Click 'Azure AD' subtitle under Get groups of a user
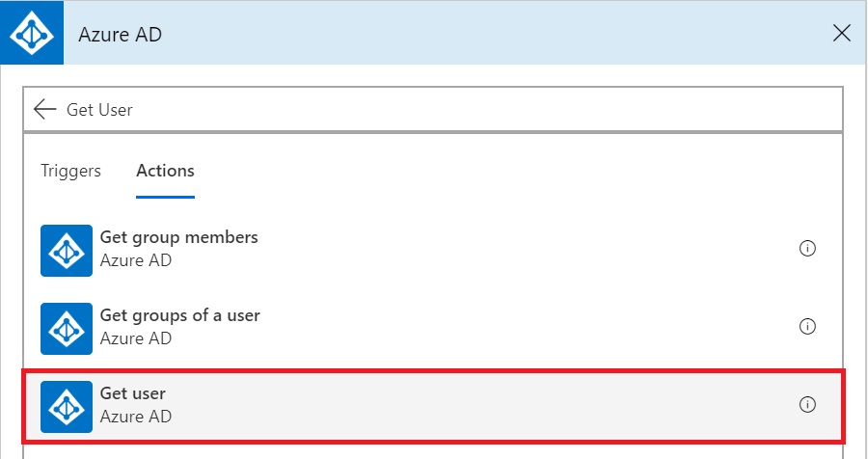This screenshot has width=868, height=459. point(136,337)
